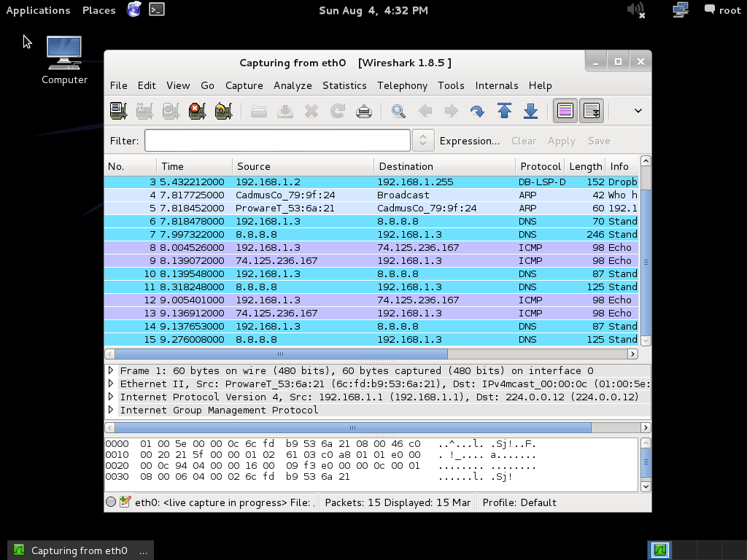Open the File menu

[119, 86]
